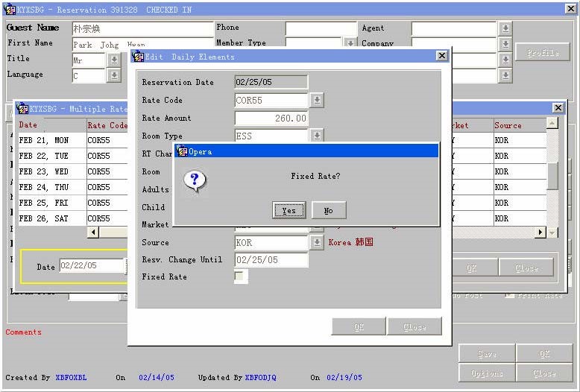Open the Source dropdown next to KOR
The width and height of the screenshot is (580, 392).
317,243
